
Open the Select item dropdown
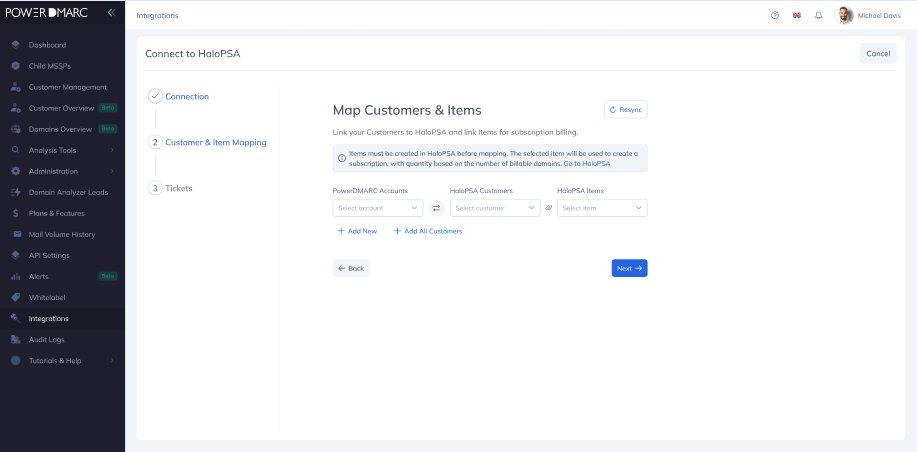[x=602, y=208]
